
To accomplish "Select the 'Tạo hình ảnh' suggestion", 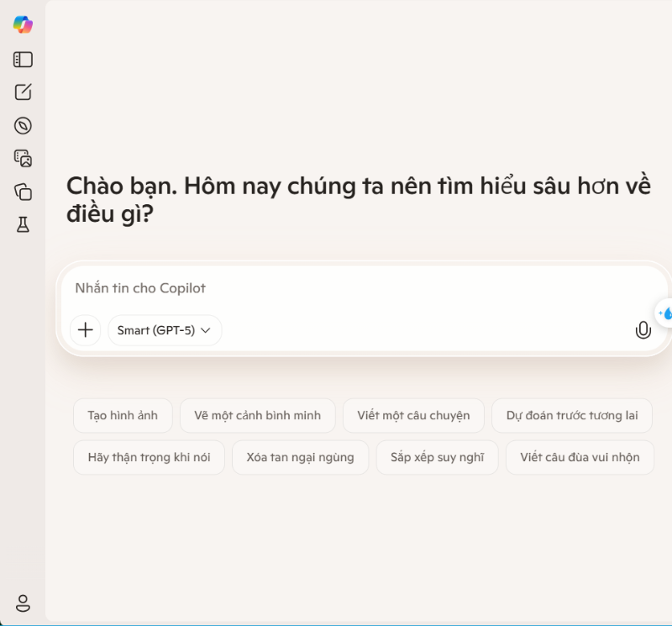I will point(123,415).
